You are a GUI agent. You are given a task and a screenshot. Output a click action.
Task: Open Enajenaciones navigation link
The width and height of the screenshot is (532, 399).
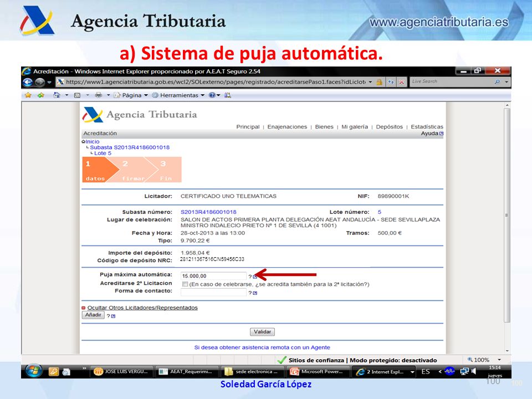(287, 126)
